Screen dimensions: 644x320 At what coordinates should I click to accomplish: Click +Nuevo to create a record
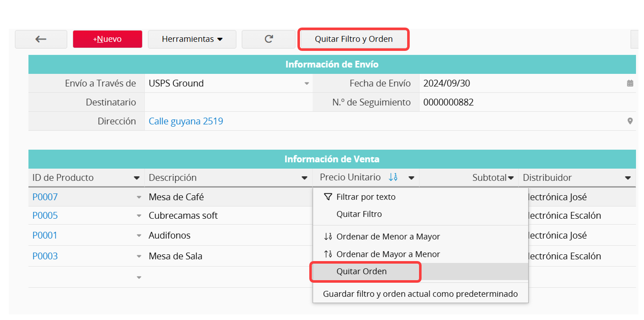pyautogui.click(x=107, y=39)
